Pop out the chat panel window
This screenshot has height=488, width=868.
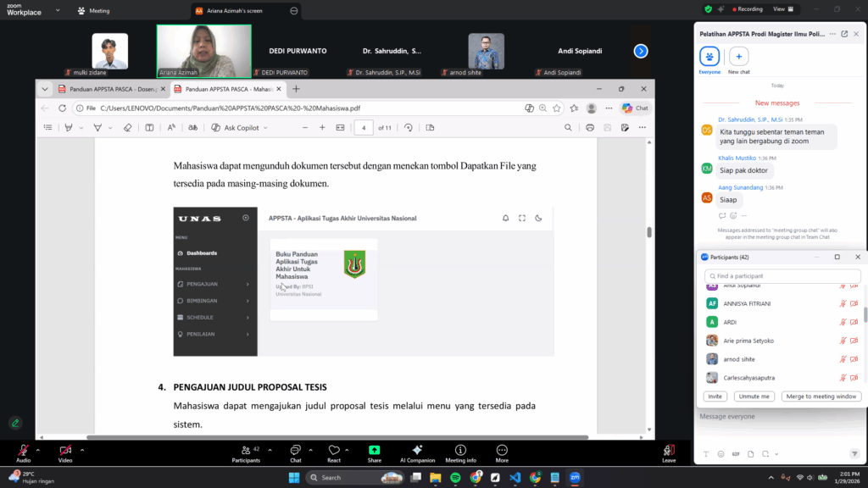pos(844,34)
